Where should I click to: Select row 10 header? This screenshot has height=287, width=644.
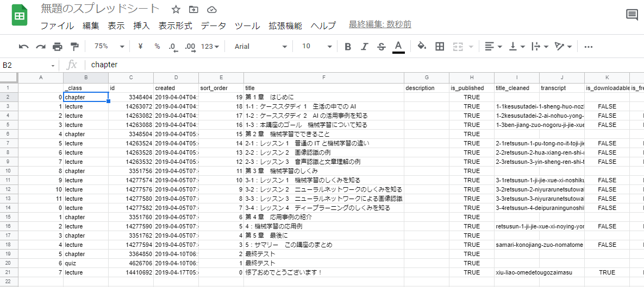tap(9, 170)
